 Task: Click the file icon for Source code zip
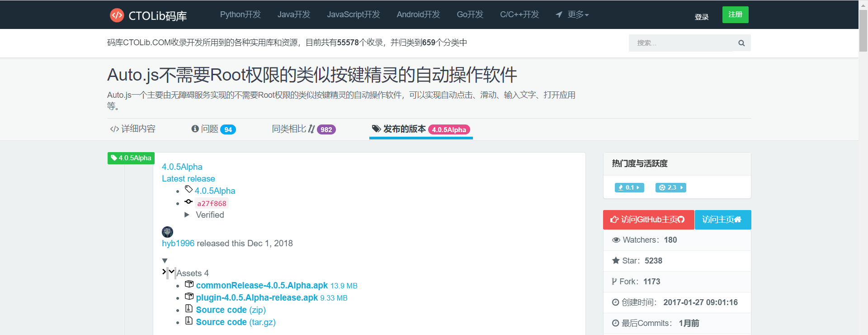189,309
